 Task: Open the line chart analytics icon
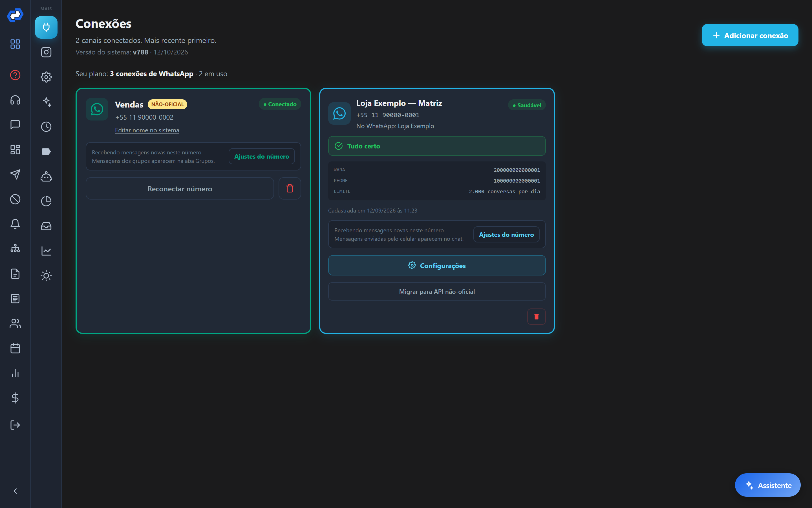click(x=46, y=251)
